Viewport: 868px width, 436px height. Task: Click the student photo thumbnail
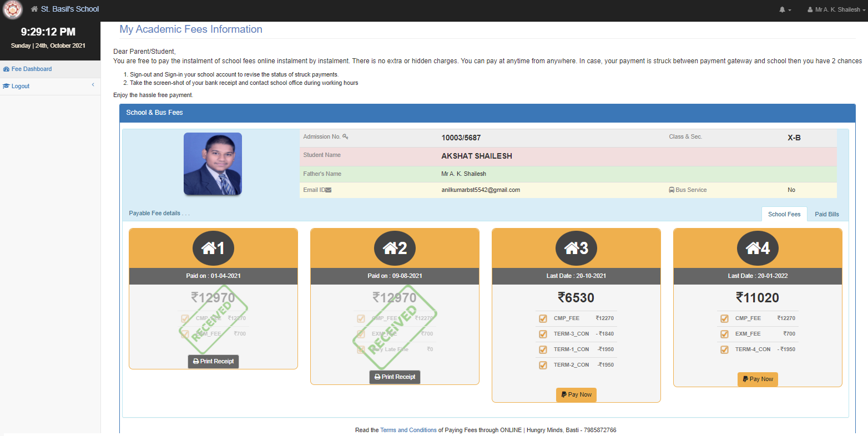(x=213, y=164)
